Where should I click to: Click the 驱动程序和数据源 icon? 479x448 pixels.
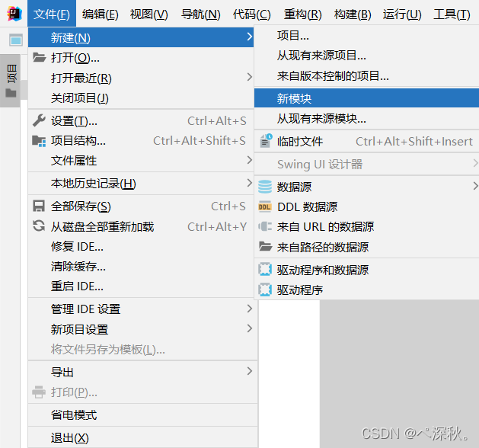[265, 270]
